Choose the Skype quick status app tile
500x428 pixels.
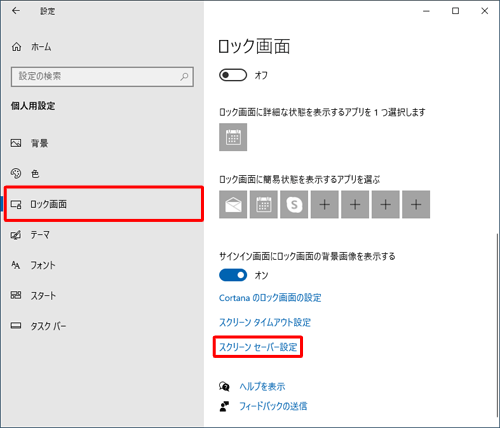pos(294,204)
